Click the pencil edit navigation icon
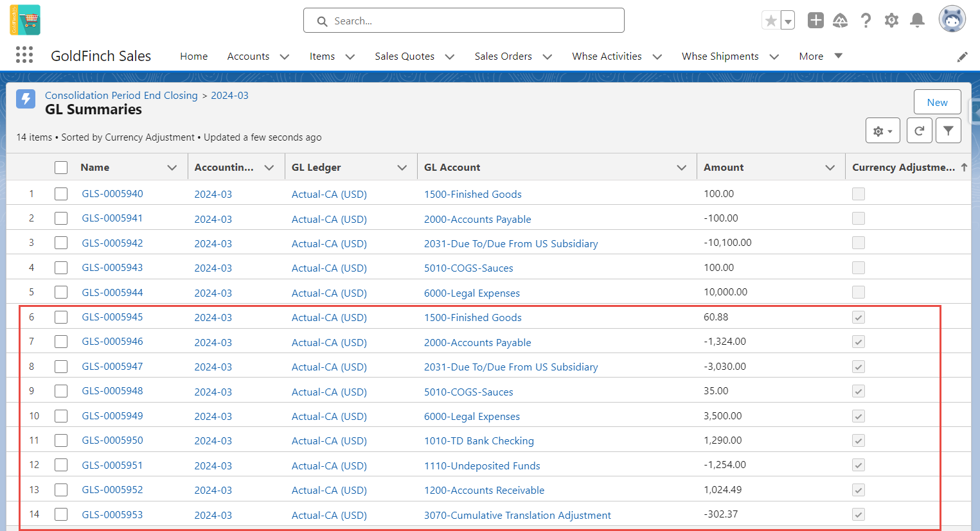980x531 pixels. point(962,57)
